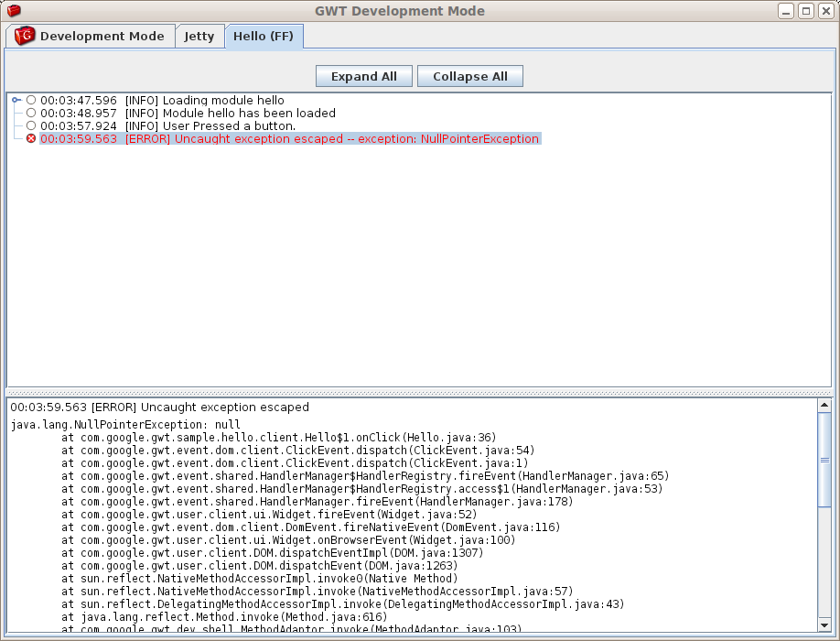Viewport: 840px width, 641px height.
Task: Click the HandlerManager.fireEvent(HandlerManager.java:178) line
Action: click(x=318, y=502)
